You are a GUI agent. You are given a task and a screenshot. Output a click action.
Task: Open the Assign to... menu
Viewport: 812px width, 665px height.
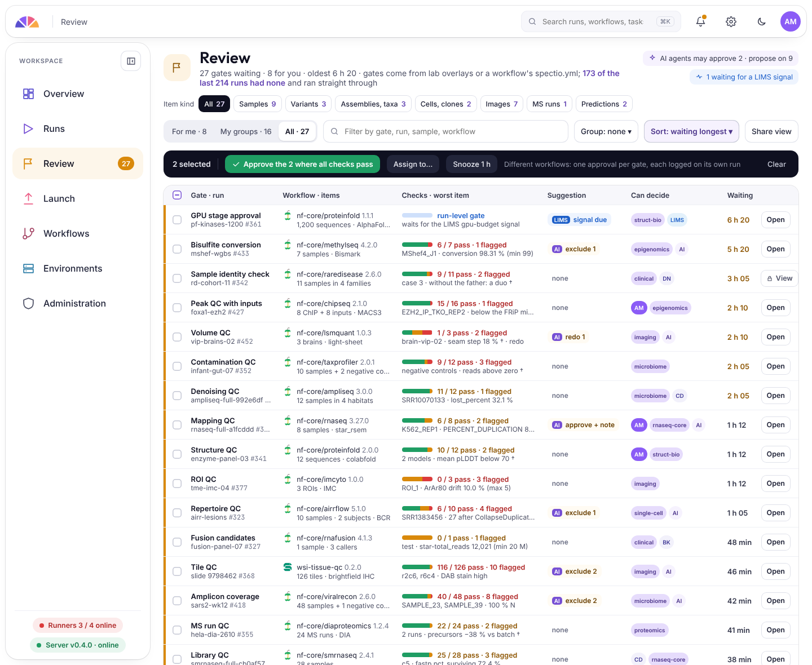(413, 164)
